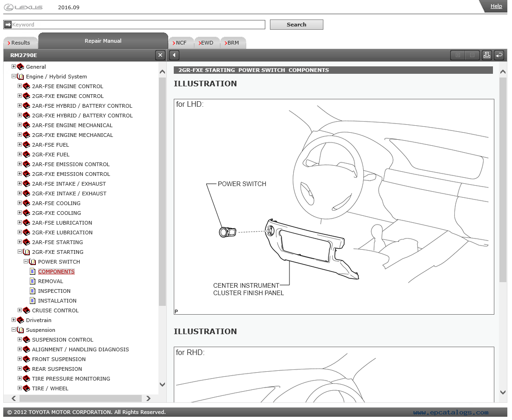Select 2AR-FSE INTAKE / EXHAUST tree item

69,184
